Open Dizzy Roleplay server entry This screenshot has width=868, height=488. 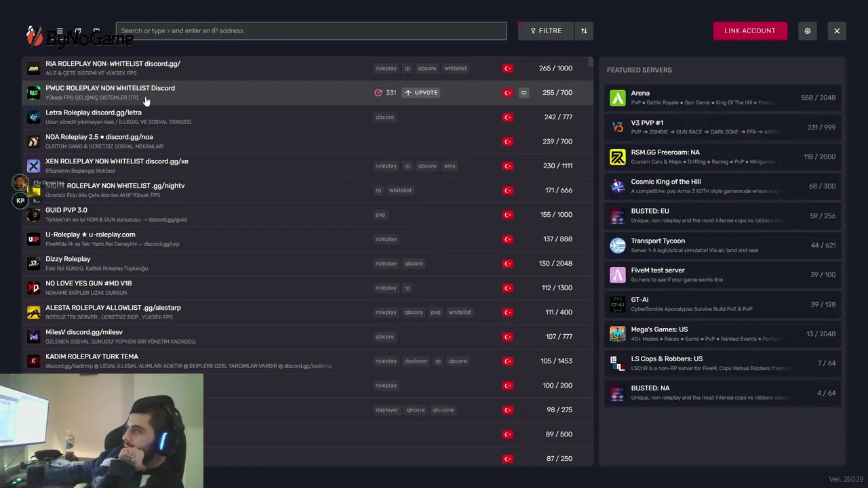click(x=307, y=264)
